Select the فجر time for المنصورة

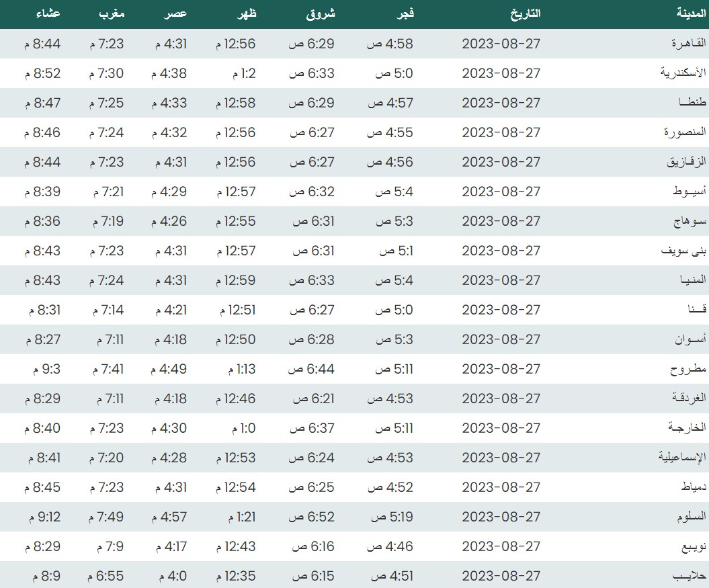tap(390, 132)
